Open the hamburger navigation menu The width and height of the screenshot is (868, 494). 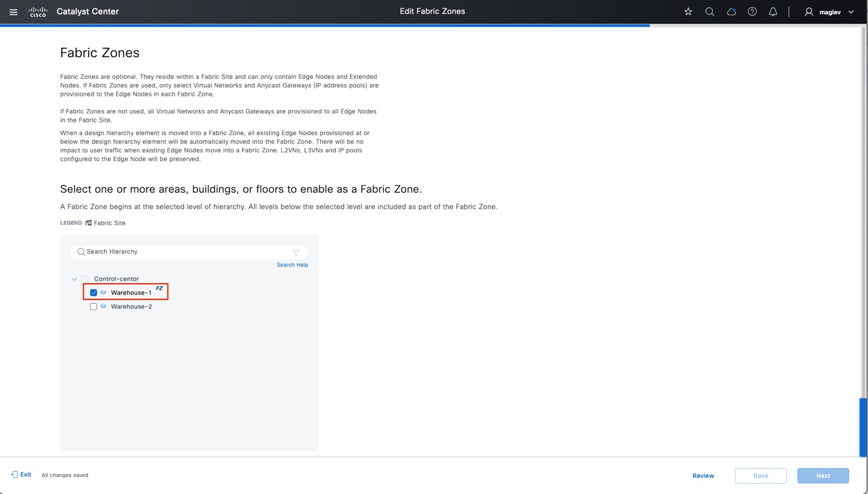coord(13,12)
